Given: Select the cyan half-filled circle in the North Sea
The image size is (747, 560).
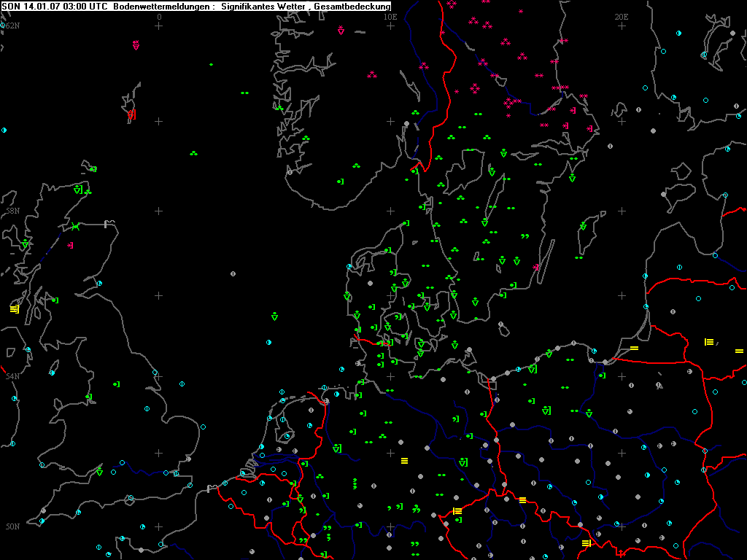Looking at the screenshot, I should point(269,342).
